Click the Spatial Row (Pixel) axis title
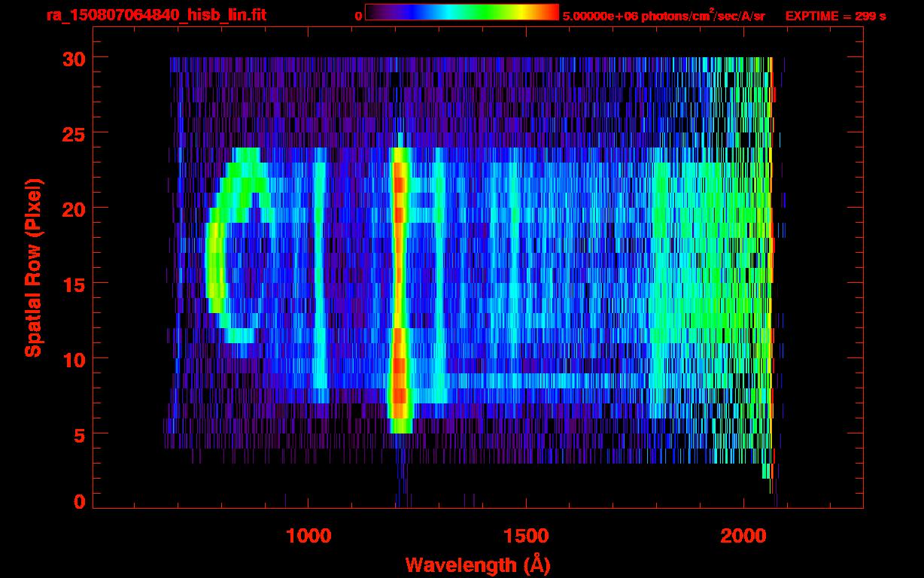 34,267
